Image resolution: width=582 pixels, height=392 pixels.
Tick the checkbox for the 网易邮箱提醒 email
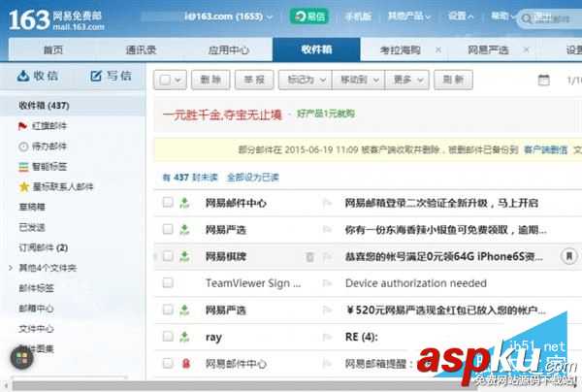(168, 363)
